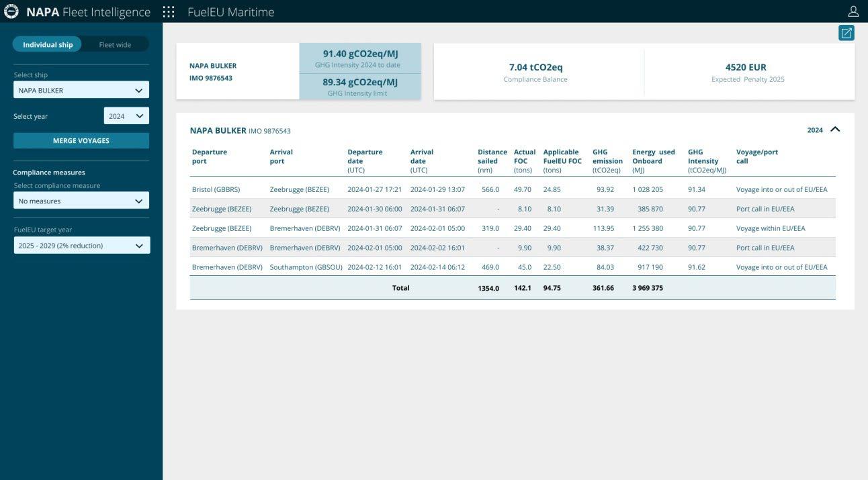868x480 pixels.
Task: Click the NAPA BULKER table heading
Action: pos(218,130)
